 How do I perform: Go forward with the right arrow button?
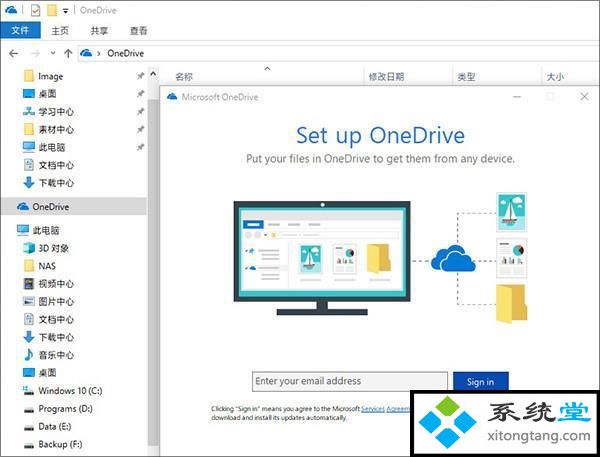click(x=36, y=53)
